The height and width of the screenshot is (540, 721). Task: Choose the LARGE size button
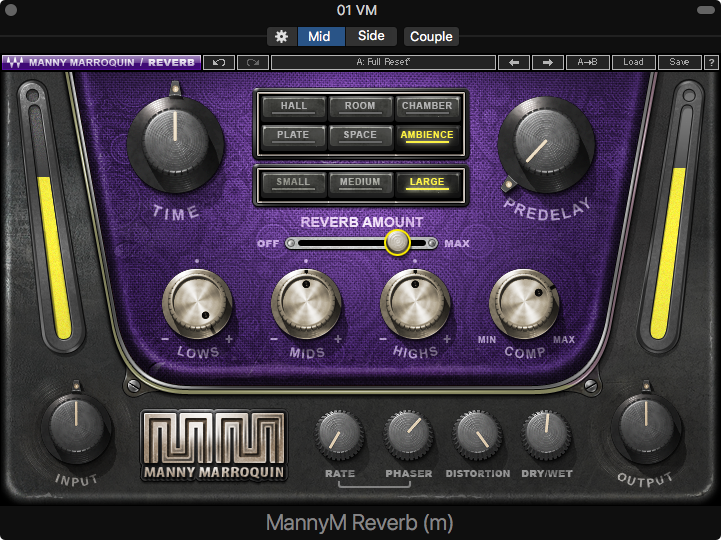point(427,183)
